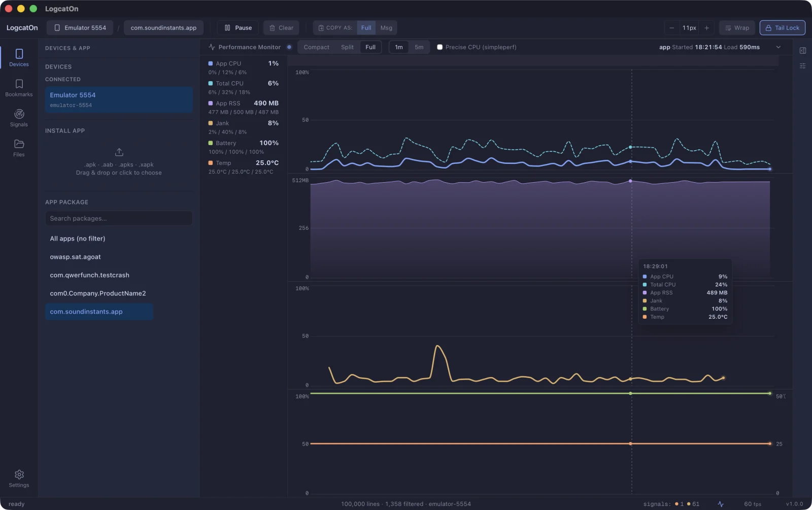Click the Jank orange color swatch

(x=211, y=123)
